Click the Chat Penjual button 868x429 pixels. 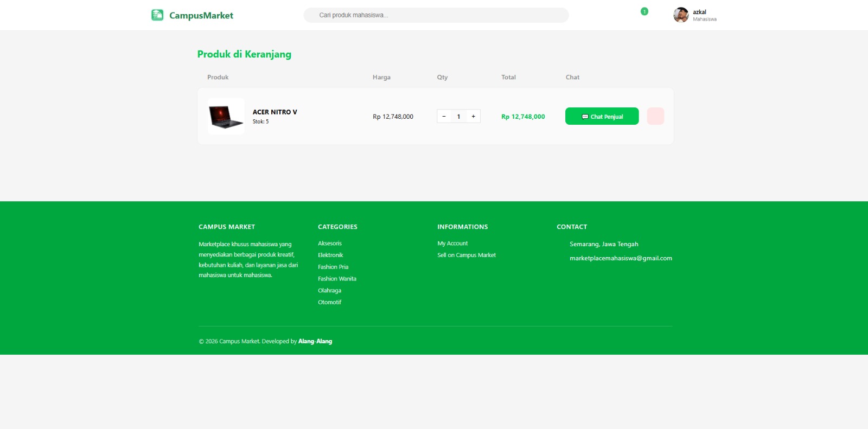coord(602,116)
